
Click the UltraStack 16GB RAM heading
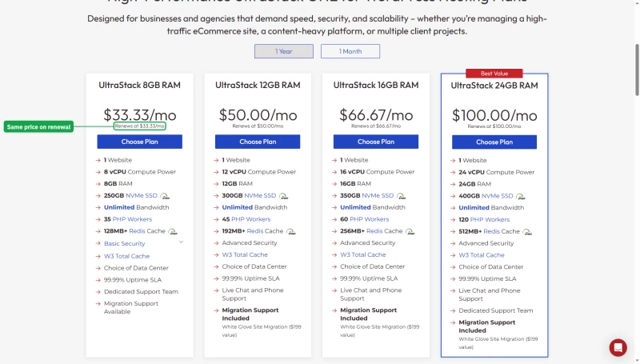click(x=376, y=85)
